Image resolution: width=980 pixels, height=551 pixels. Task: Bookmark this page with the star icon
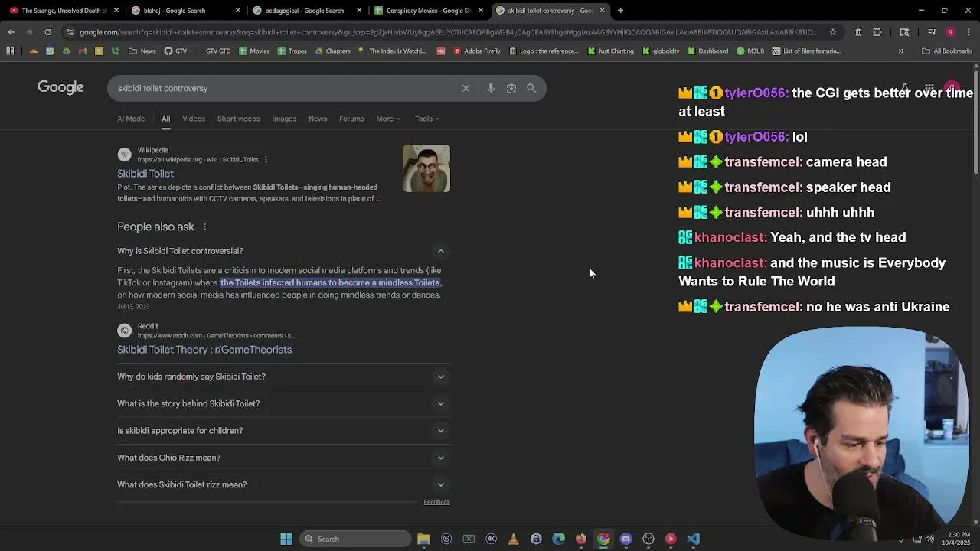point(832,32)
